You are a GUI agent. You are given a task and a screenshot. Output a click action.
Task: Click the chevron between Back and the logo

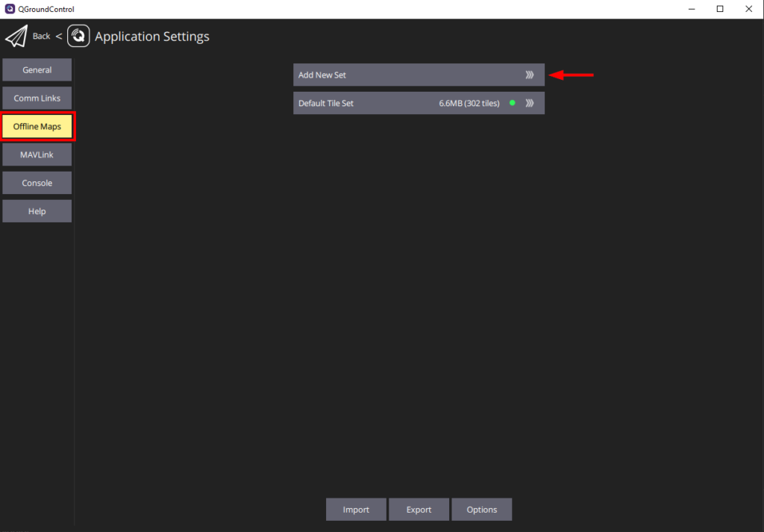pyautogui.click(x=58, y=35)
